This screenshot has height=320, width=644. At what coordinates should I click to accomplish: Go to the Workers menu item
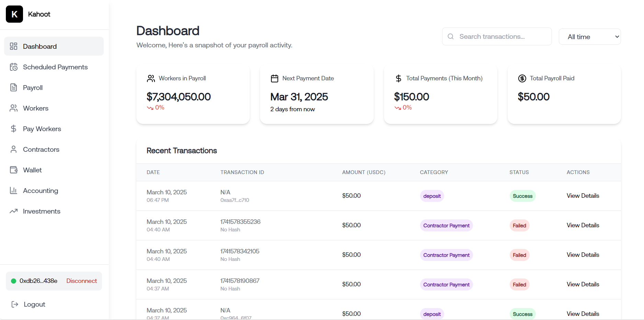coord(36,108)
